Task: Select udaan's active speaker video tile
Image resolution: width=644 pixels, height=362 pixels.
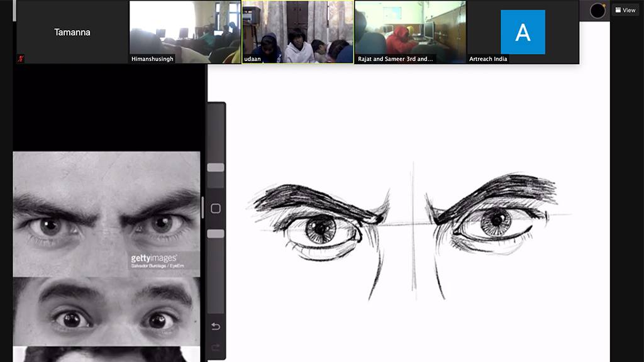Action: (x=297, y=32)
